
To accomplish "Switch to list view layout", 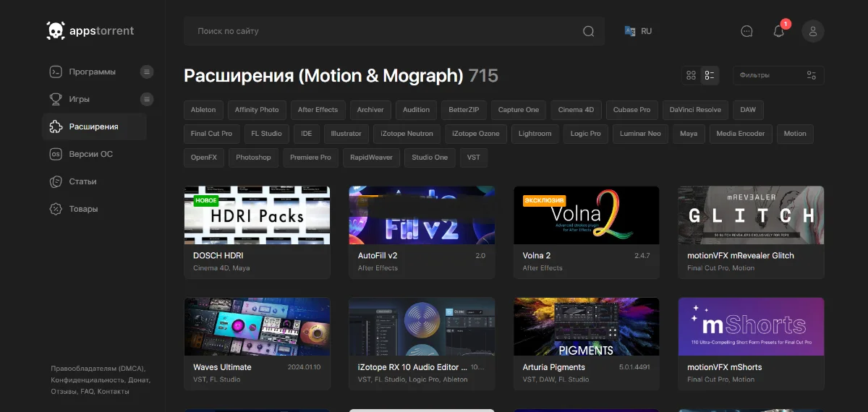I will point(710,75).
